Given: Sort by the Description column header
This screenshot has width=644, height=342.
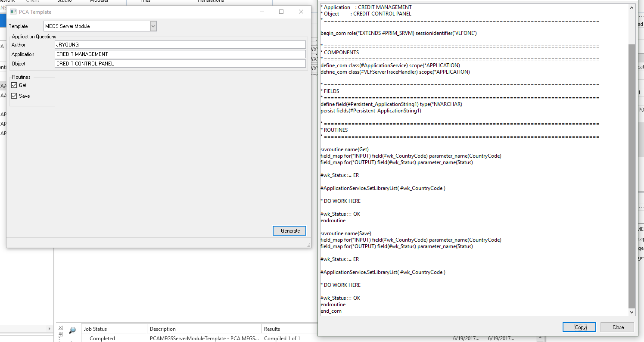Looking at the screenshot, I should [204, 329].
